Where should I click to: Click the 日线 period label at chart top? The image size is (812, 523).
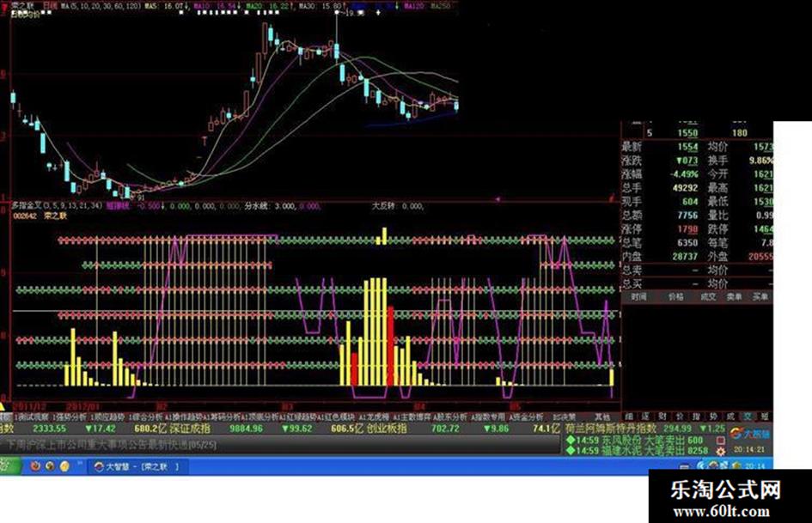point(50,6)
